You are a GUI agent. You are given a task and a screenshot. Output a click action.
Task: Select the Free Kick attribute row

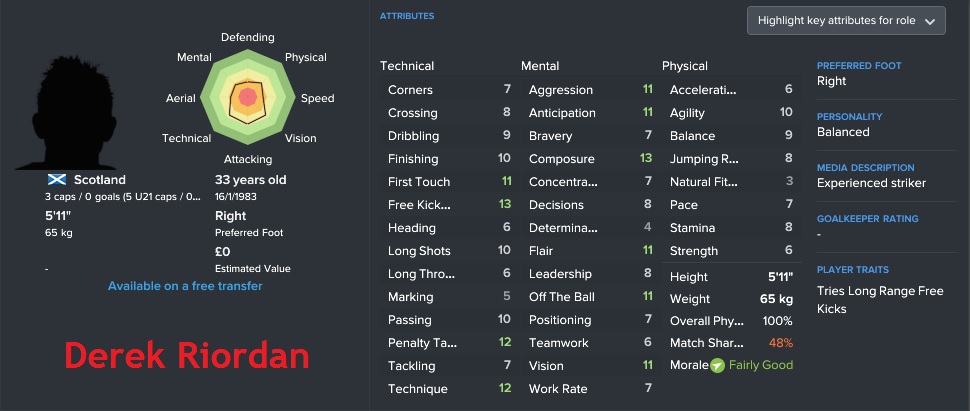450,205
